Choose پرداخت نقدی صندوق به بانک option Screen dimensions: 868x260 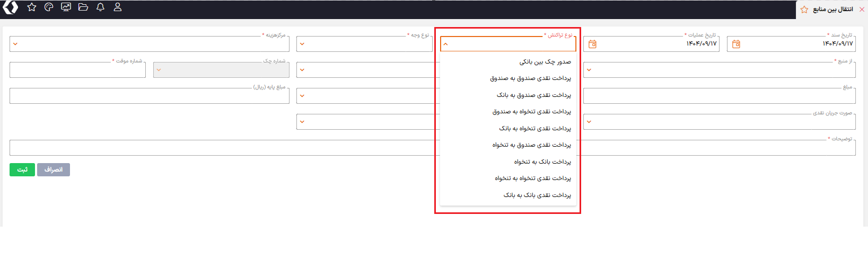pos(533,95)
